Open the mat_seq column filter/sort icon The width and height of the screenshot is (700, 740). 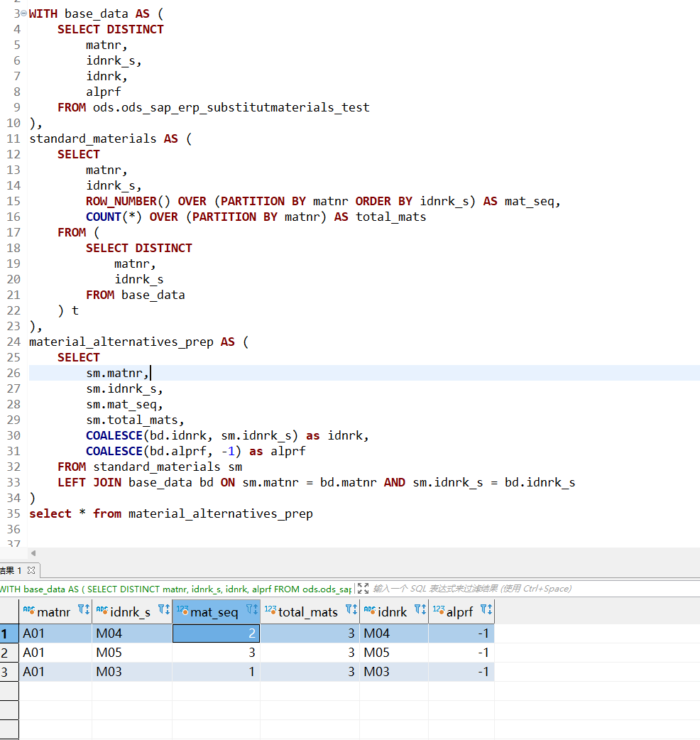[251, 610]
